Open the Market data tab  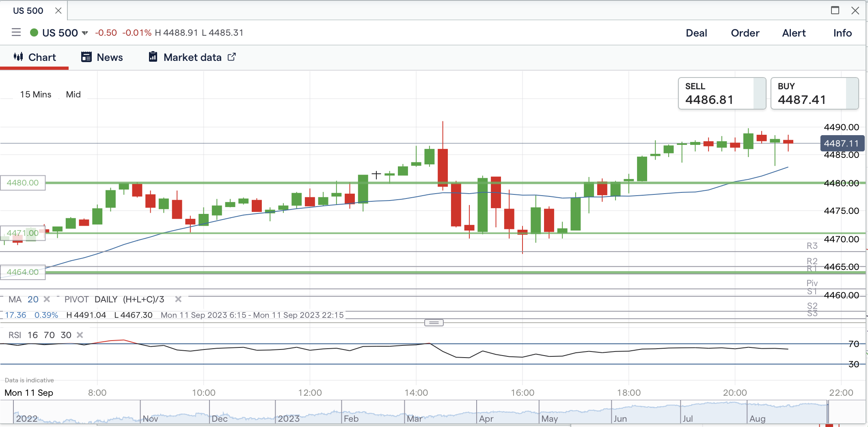coord(192,57)
